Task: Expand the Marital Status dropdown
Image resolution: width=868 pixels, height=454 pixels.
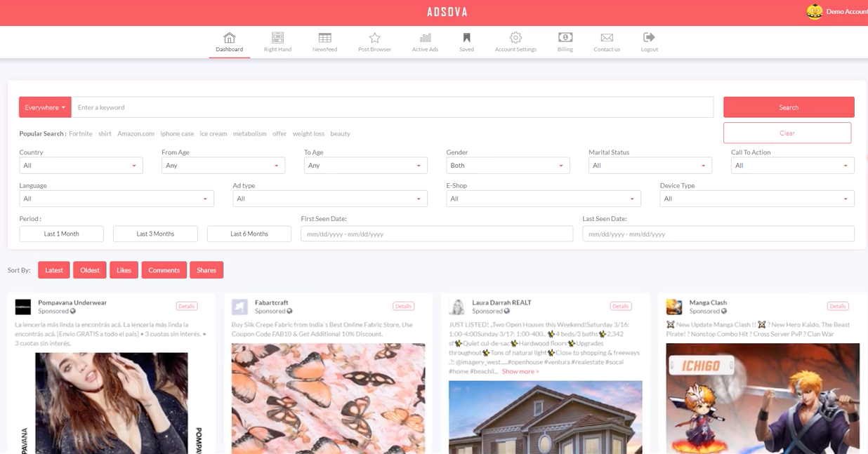Action: tap(650, 166)
